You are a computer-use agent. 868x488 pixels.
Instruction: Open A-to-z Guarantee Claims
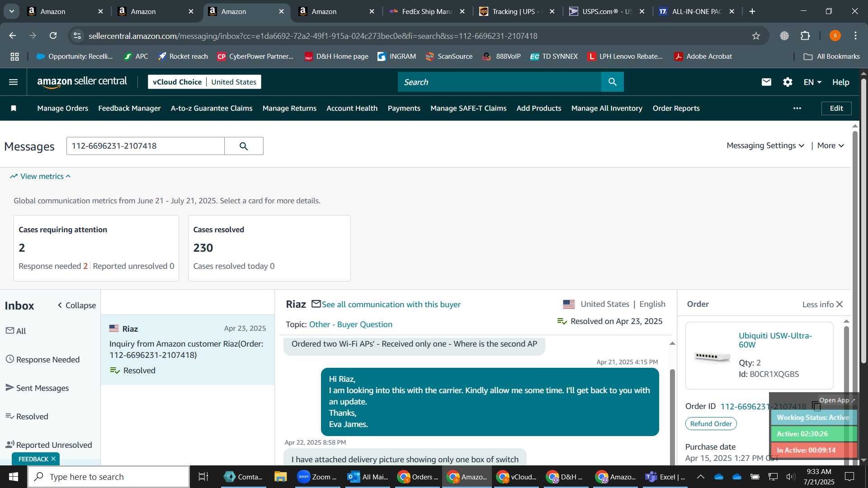coord(212,108)
